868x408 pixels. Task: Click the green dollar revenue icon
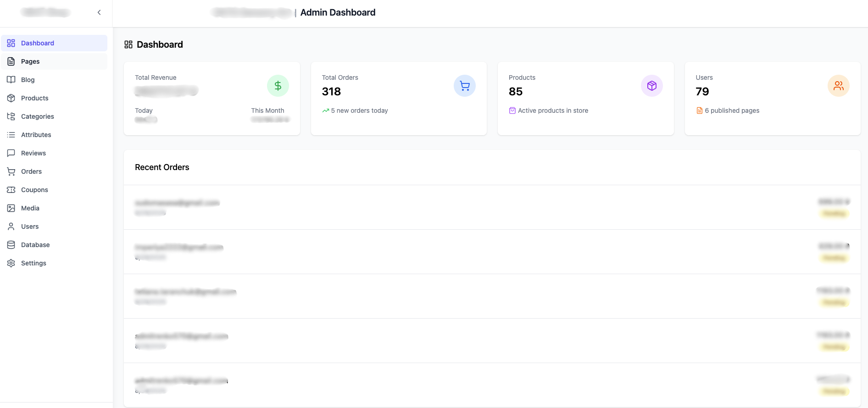coord(278,86)
